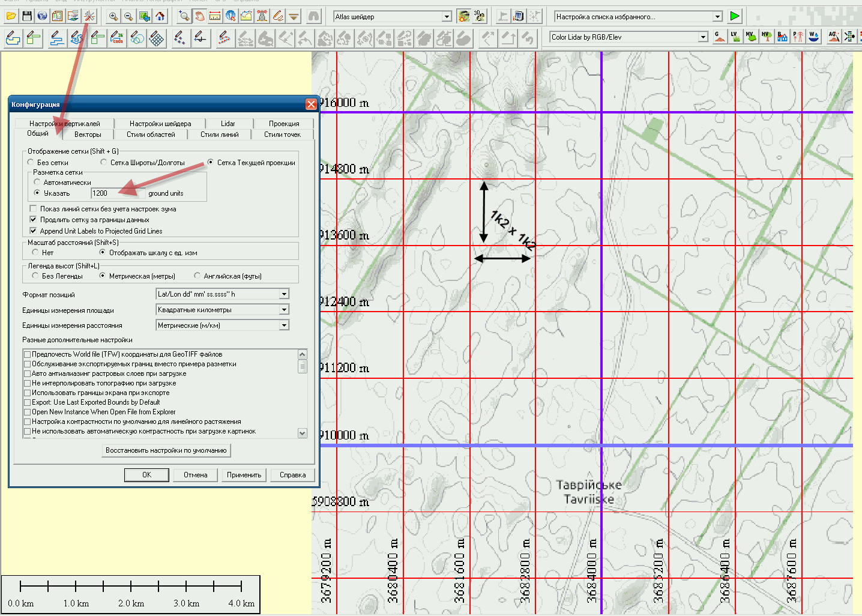The height and width of the screenshot is (616, 862).
Task: Click the 'Применить' button
Action: pyautogui.click(x=244, y=475)
